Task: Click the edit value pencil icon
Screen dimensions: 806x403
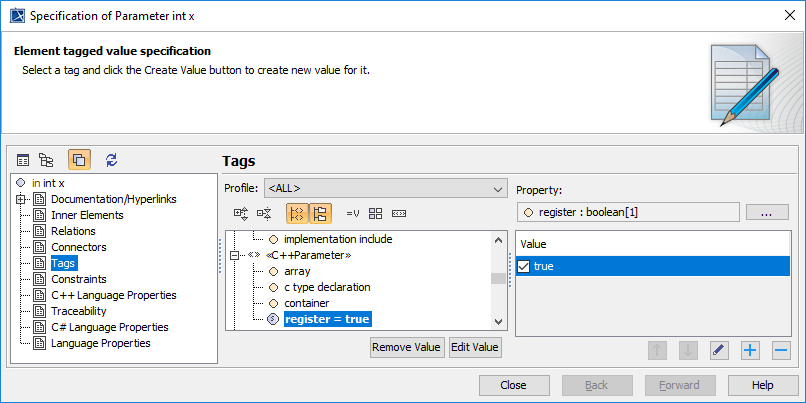Action: pos(719,350)
